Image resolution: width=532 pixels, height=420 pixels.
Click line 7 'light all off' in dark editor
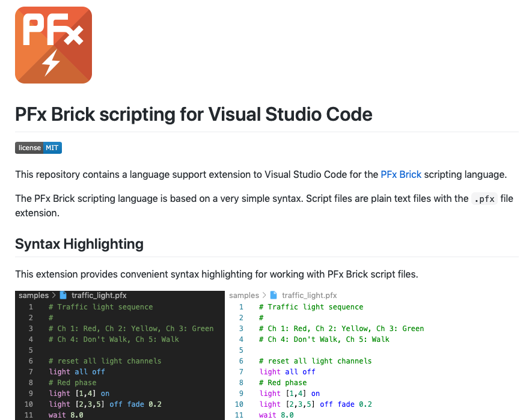click(x=77, y=372)
